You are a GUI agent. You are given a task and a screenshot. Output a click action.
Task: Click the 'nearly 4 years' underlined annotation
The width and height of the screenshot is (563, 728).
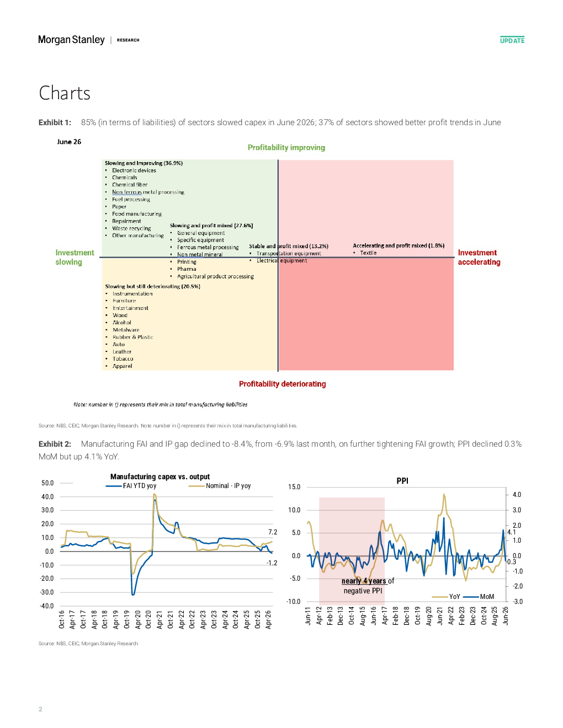(364, 581)
